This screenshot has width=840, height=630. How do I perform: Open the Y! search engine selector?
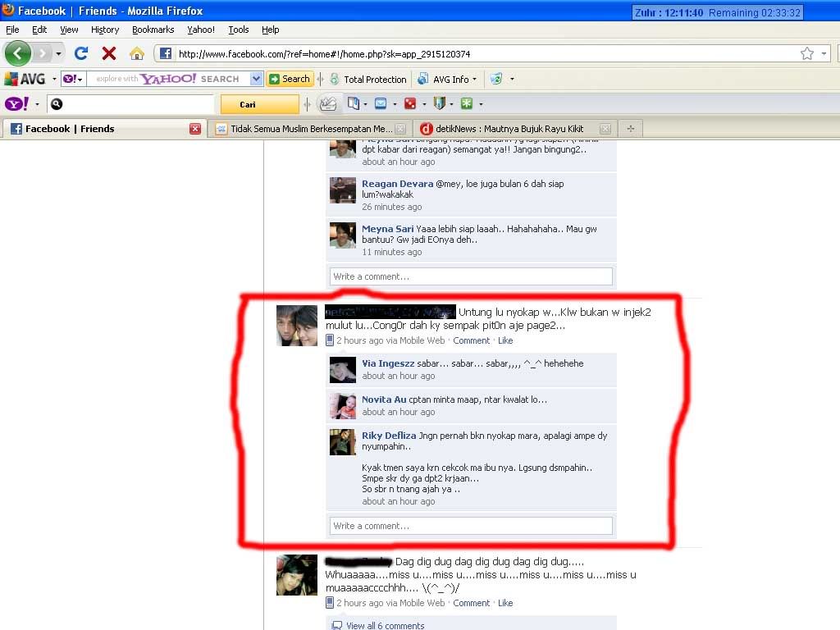pyautogui.click(x=73, y=79)
